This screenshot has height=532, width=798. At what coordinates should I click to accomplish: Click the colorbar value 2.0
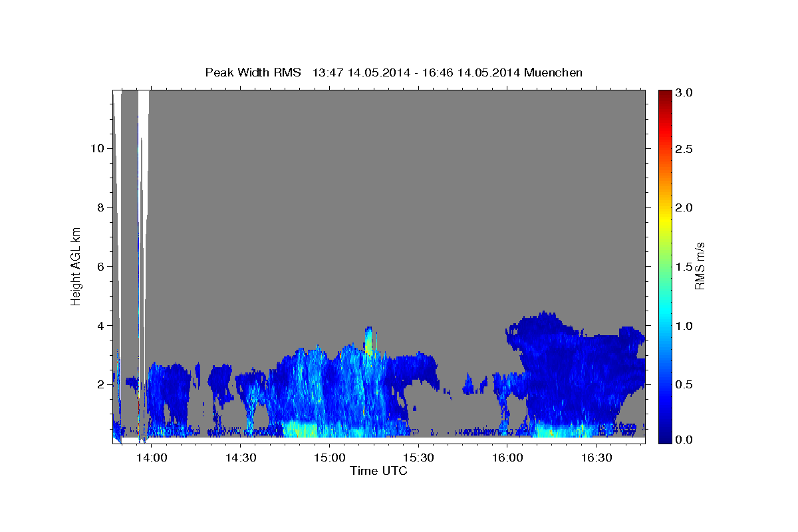click(684, 207)
